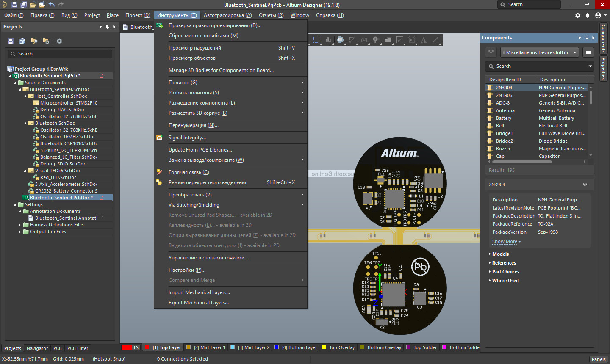Click the Save icon in the title bar

pos(14,5)
